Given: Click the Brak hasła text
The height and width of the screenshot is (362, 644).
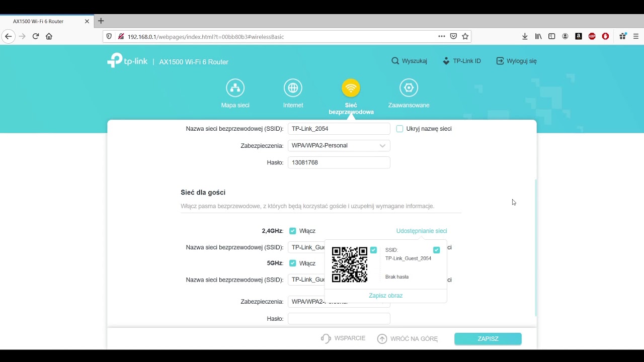Looking at the screenshot, I should (x=397, y=277).
